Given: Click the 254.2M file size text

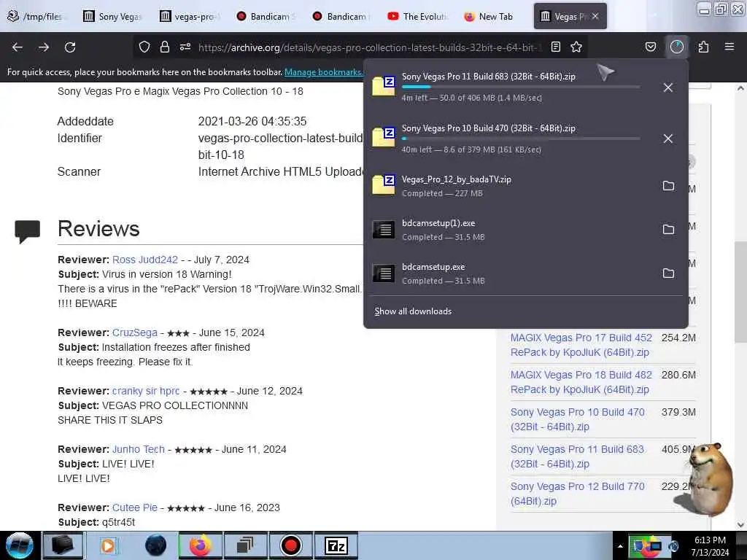Looking at the screenshot, I should 678,338.
